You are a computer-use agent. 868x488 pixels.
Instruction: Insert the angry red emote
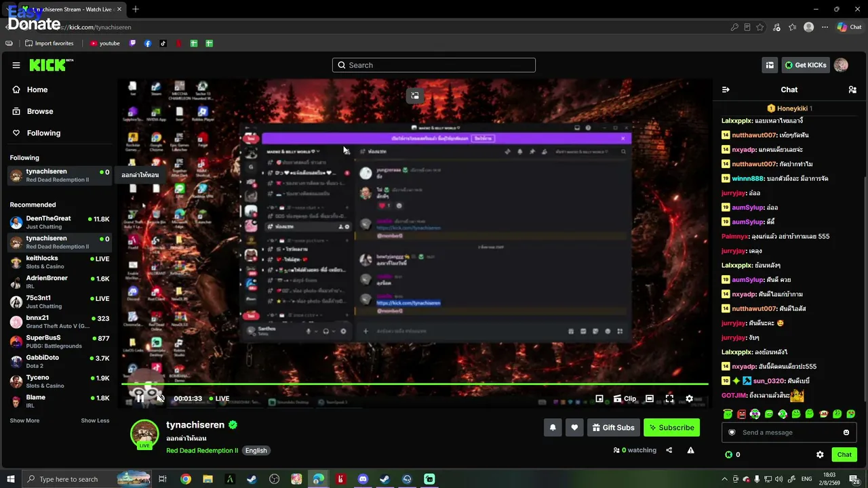pyautogui.click(x=741, y=414)
